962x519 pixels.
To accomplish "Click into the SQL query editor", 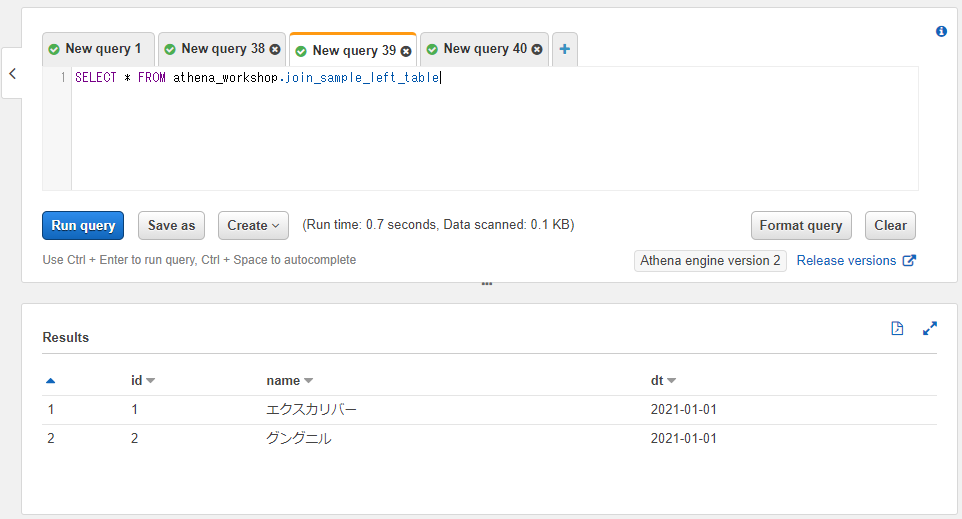I will 494,128.
